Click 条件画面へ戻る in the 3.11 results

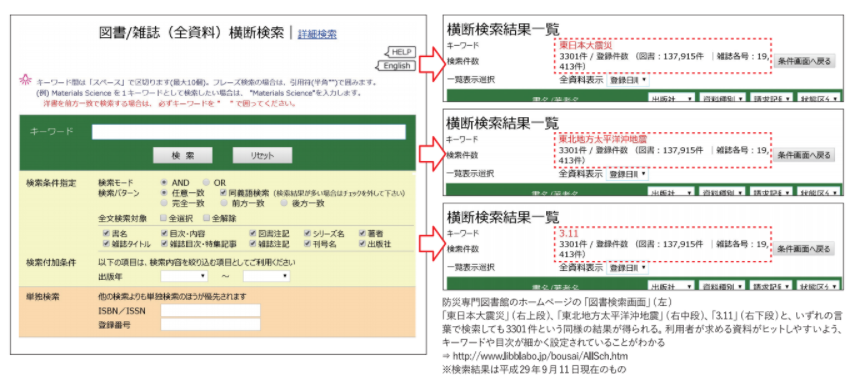click(803, 249)
